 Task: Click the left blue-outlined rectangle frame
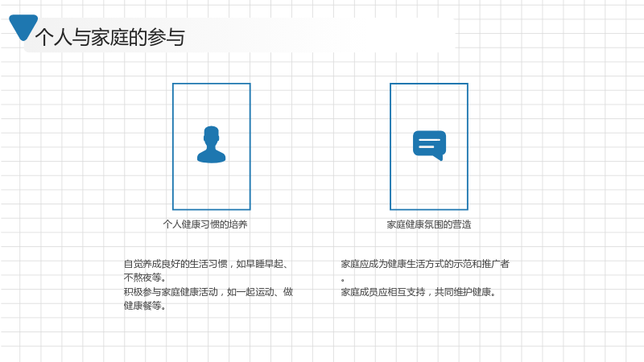212,146
